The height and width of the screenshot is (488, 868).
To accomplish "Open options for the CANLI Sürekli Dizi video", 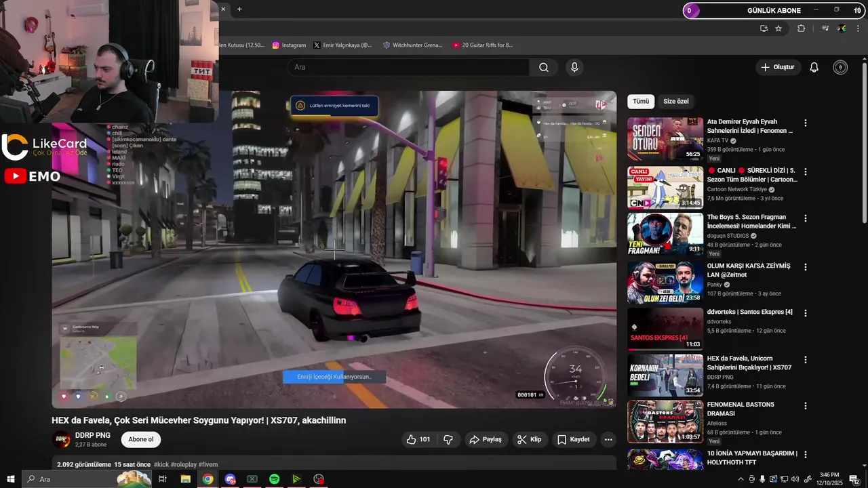I will [806, 171].
